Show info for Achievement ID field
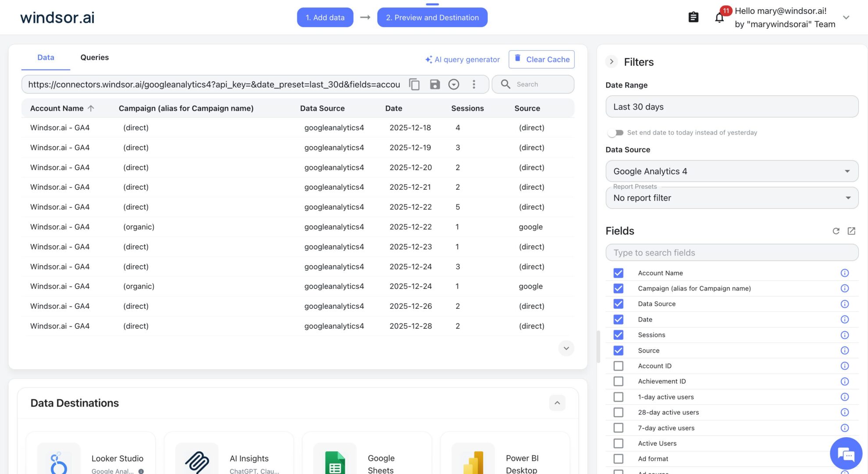The height and width of the screenshot is (474, 868). click(845, 382)
